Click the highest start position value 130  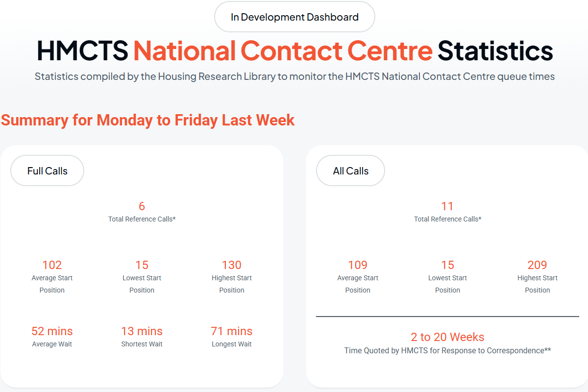click(x=232, y=265)
